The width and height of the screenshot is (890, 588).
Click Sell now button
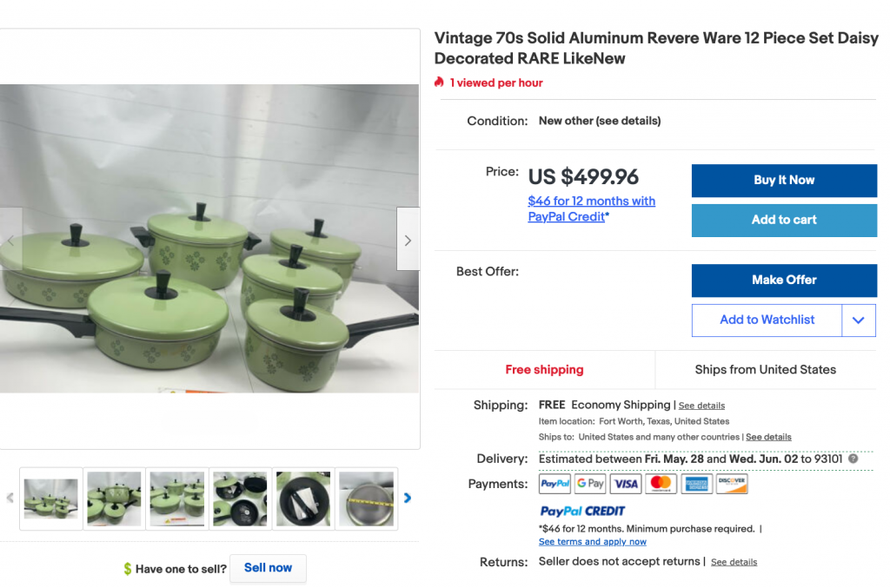click(268, 568)
